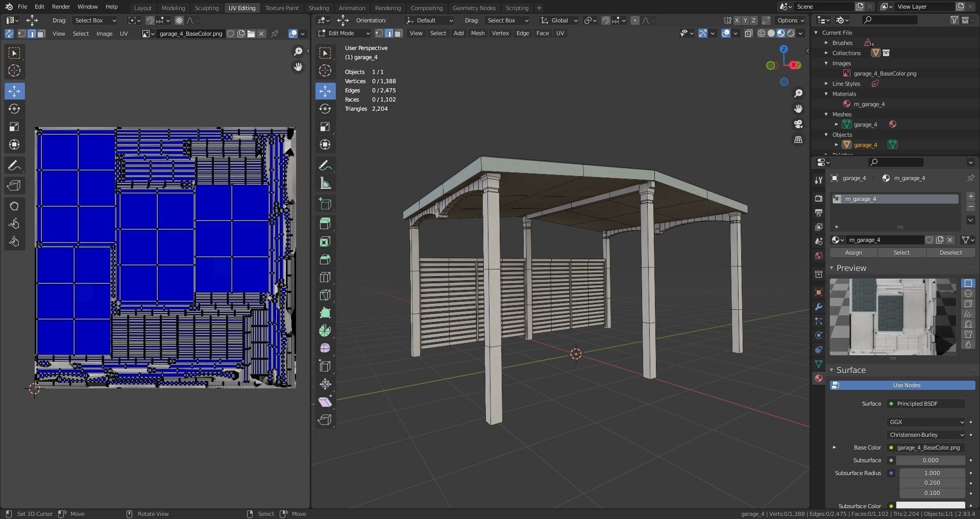This screenshot has height=519, width=980.
Task: Click the Select material button
Action: (901, 253)
